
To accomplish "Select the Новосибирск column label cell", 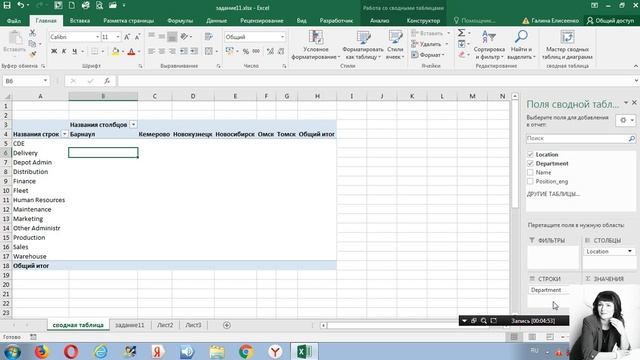I will click(235, 134).
